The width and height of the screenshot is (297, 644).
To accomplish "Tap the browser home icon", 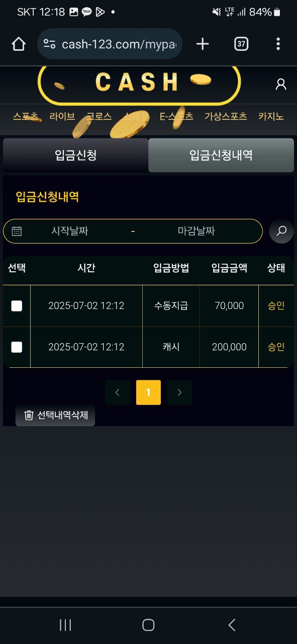I will tap(19, 44).
